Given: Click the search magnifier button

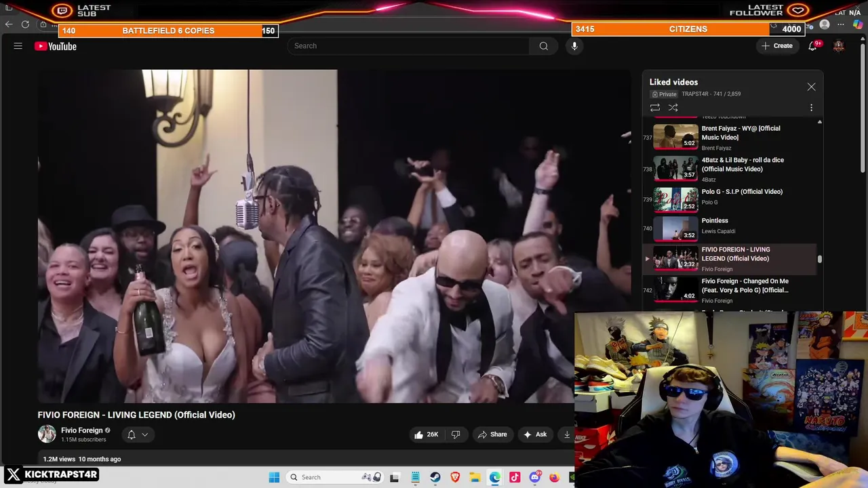Looking at the screenshot, I should tap(543, 46).
